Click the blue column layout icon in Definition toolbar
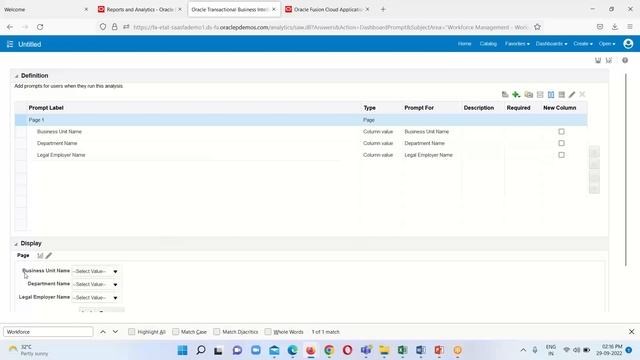640x360 pixels. coord(551,95)
